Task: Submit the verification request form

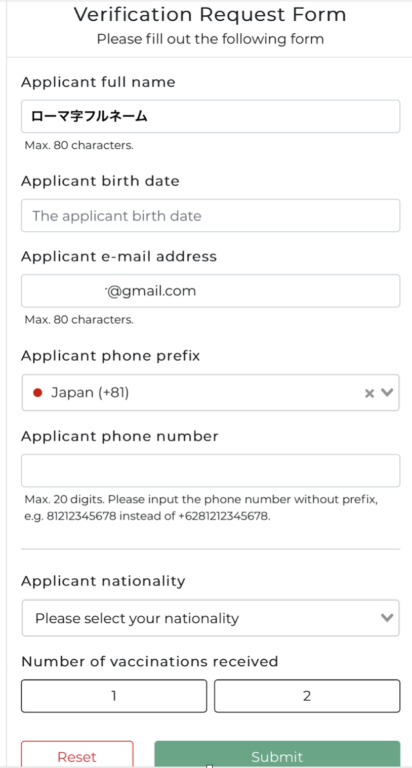Action: click(277, 756)
